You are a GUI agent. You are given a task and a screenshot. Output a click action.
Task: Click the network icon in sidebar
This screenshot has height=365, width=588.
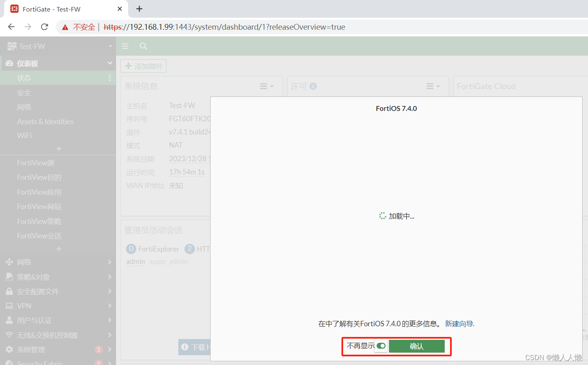pyautogui.click(x=9, y=262)
